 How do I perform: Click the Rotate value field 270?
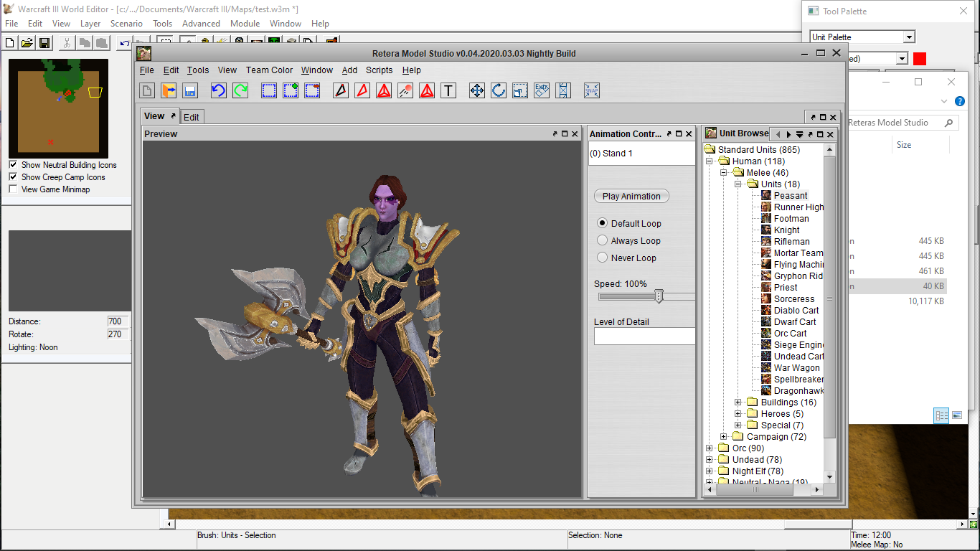click(118, 334)
